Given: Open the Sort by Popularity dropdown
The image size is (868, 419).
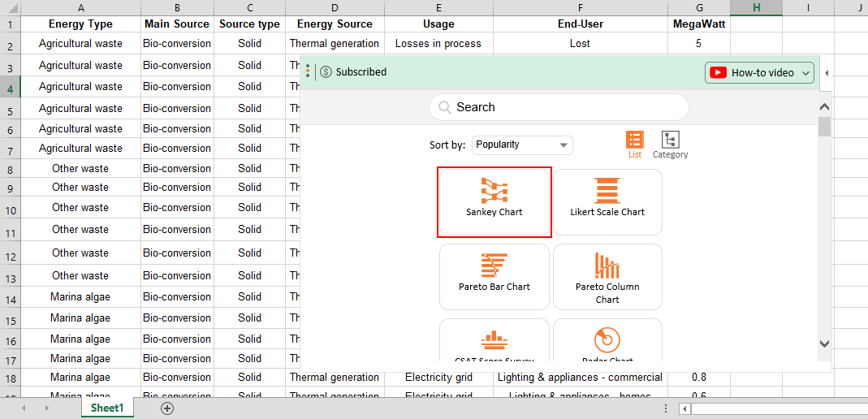Looking at the screenshot, I should tap(522, 145).
